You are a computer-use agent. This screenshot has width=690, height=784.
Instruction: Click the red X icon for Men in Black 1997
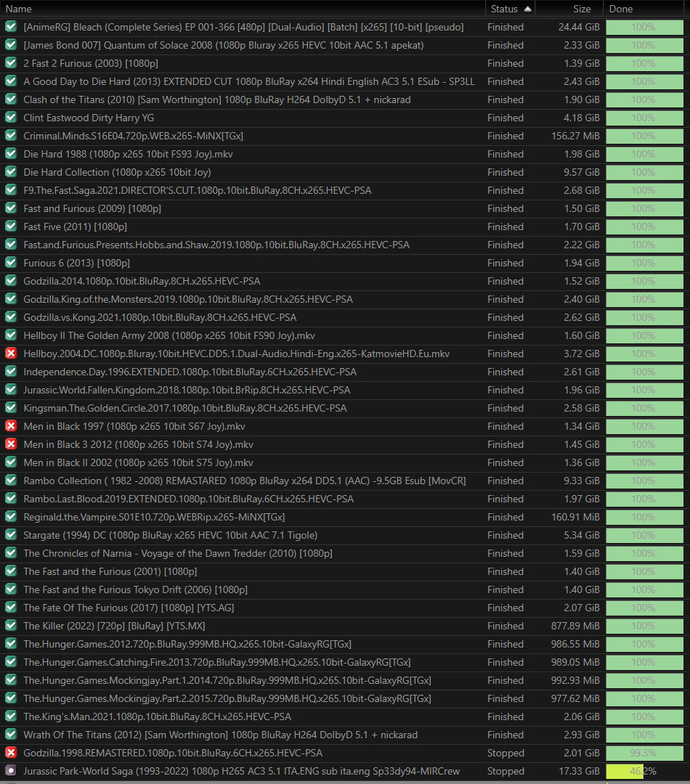pyautogui.click(x=10, y=426)
